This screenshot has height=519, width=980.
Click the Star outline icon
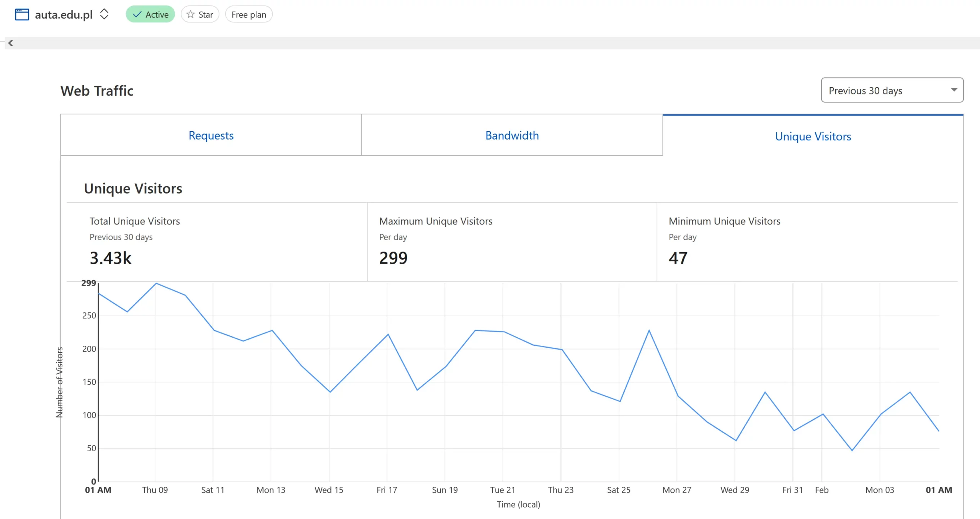pyautogui.click(x=190, y=15)
